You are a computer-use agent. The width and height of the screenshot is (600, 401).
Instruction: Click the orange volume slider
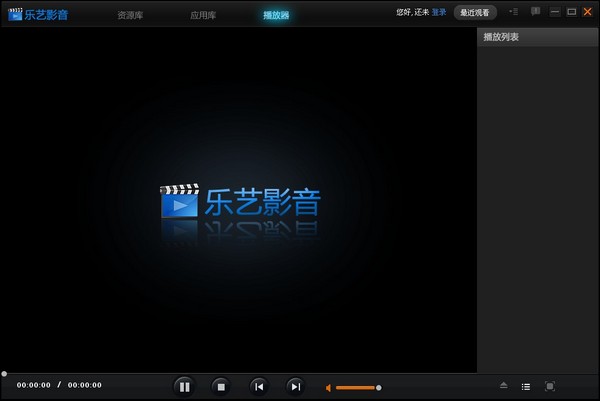(355, 387)
